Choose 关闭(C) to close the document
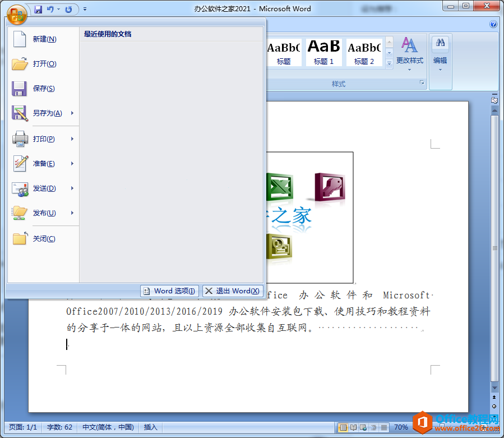 43,238
